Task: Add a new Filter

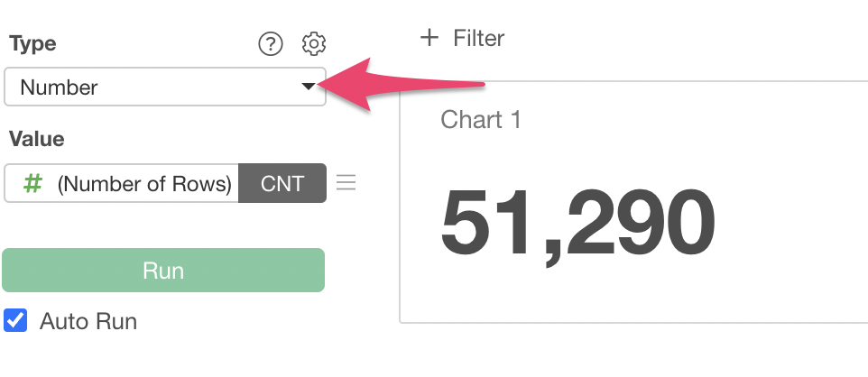Action: 462,38
